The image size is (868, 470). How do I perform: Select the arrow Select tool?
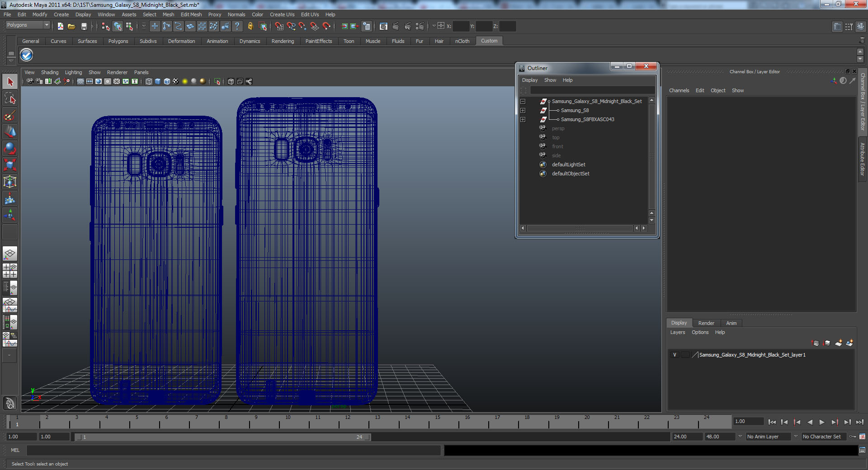point(10,82)
